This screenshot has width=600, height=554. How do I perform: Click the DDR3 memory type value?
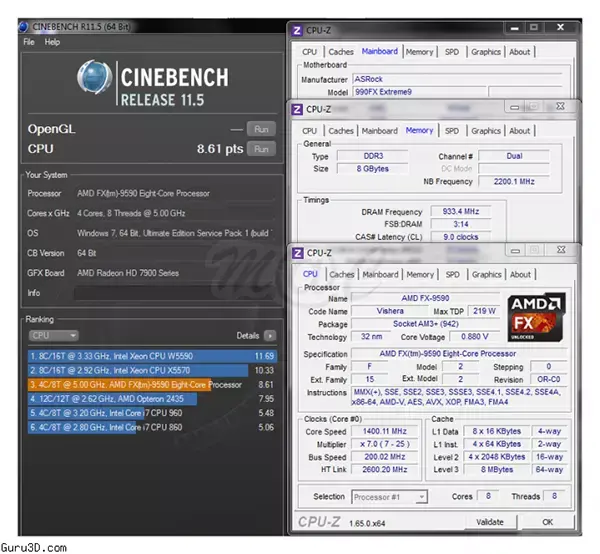pos(373,156)
